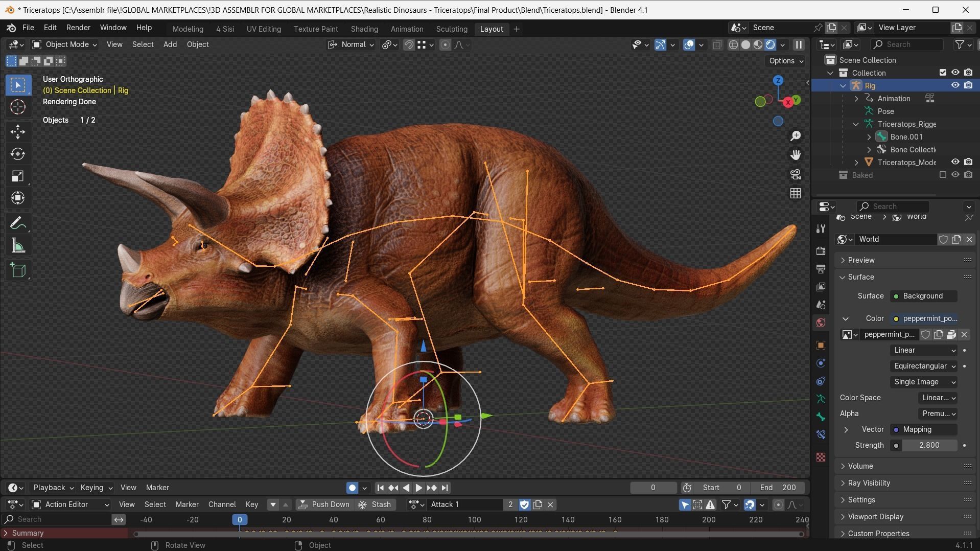Screen dimensions: 980x551
Task: Open the Normal orientation dropdown
Action: (352, 45)
